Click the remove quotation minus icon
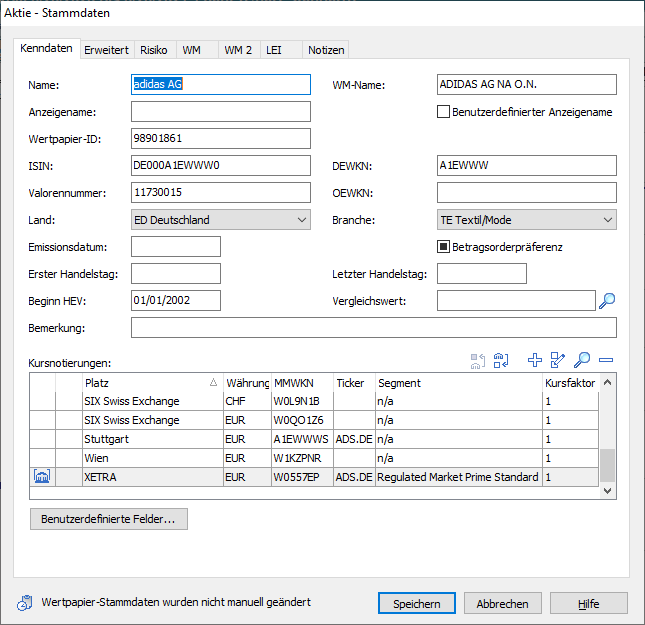The image size is (645, 625). click(x=605, y=361)
